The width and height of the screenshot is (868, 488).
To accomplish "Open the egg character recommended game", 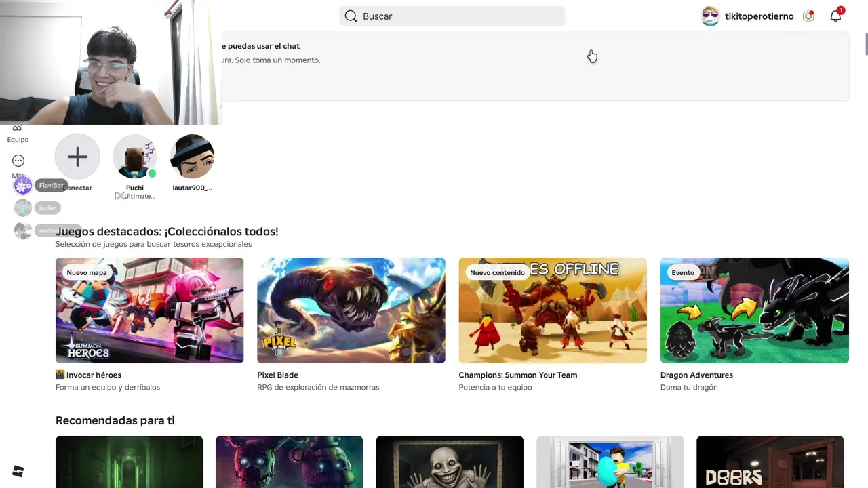I will (610, 462).
